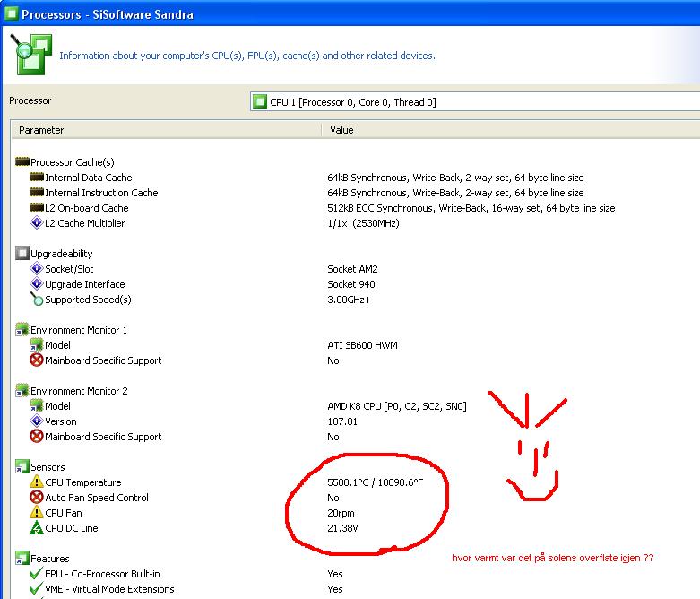700x599 pixels.
Task: Select the FPU - Co-Processor Built-in label
Action: coord(102,574)
